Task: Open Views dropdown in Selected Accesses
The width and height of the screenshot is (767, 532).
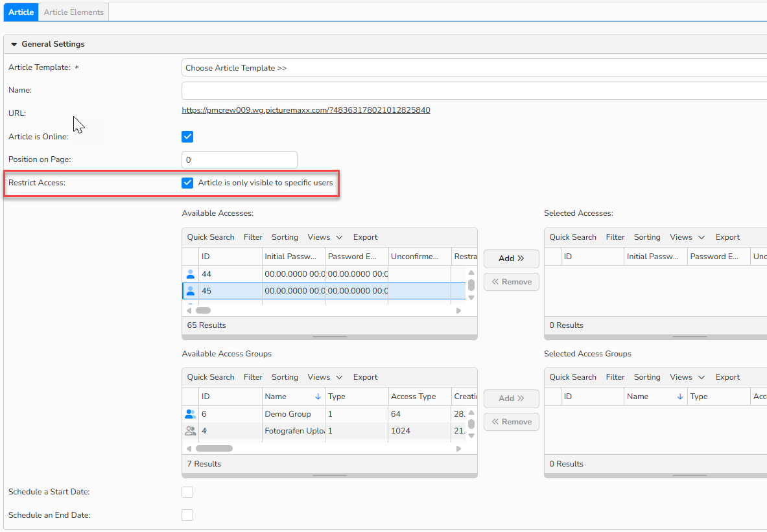Action: coord(687,237)
